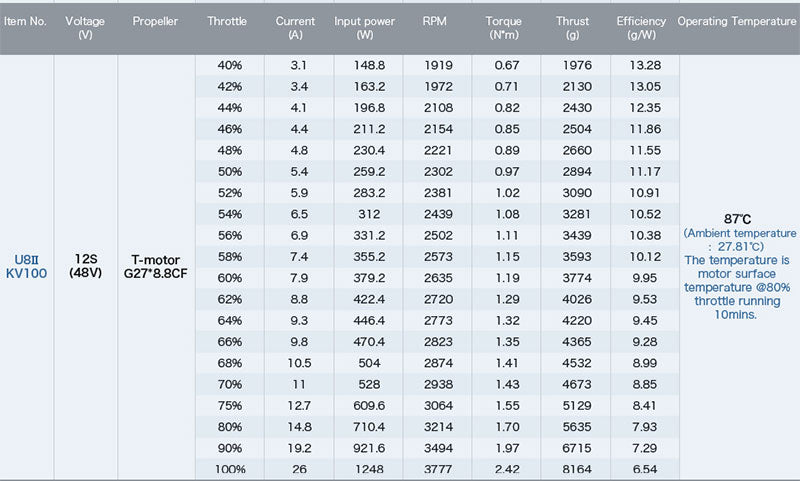Click the blue ambient temperature note

pyautogui.click(x=738, y=239)
